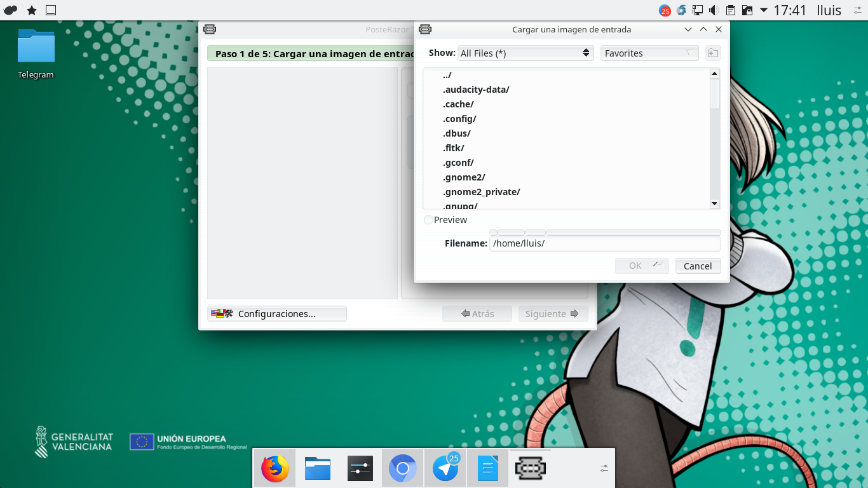Open file manager from the dock

click(318, 470)
